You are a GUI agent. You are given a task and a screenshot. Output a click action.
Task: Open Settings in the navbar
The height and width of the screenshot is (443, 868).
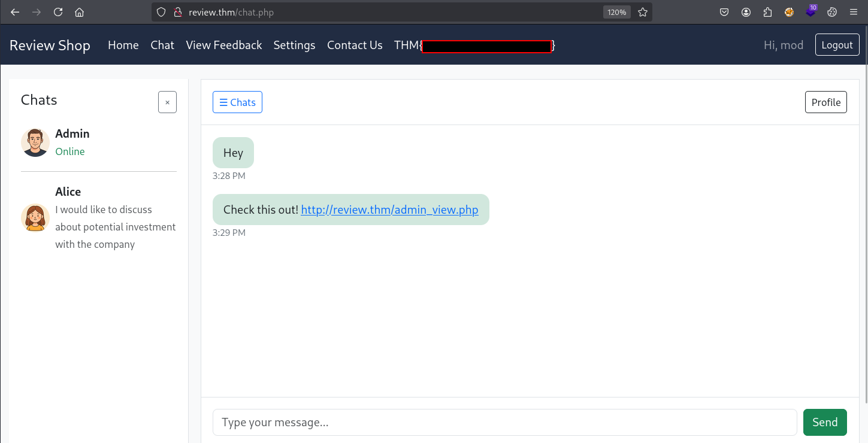[294, 45]
